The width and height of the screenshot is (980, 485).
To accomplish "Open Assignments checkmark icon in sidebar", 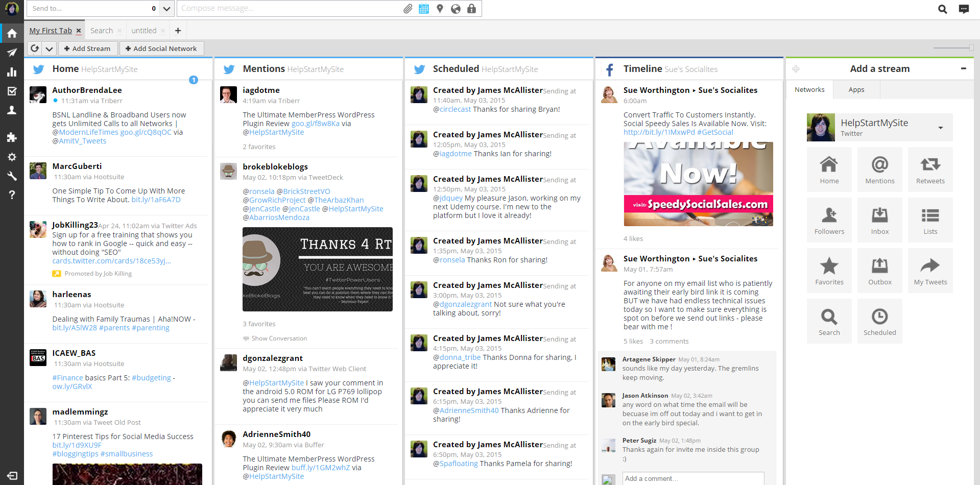I will tap(12, 91).
